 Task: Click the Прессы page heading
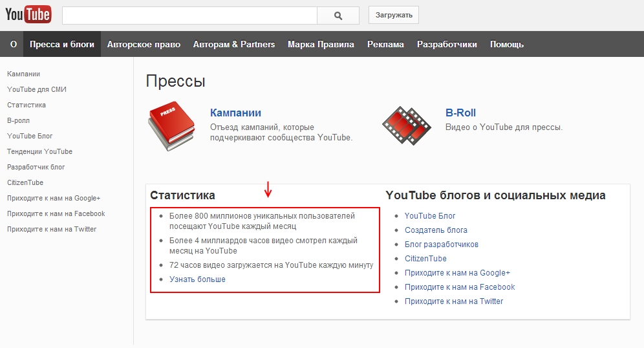pyautogui.click(x=175, y=82)
